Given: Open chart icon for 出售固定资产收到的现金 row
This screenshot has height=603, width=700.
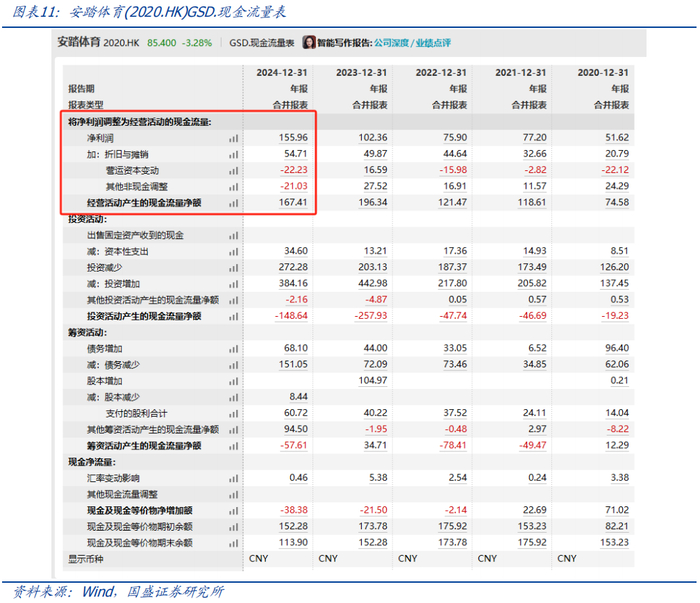Looking at the screenshot, I should coord(233,236).
